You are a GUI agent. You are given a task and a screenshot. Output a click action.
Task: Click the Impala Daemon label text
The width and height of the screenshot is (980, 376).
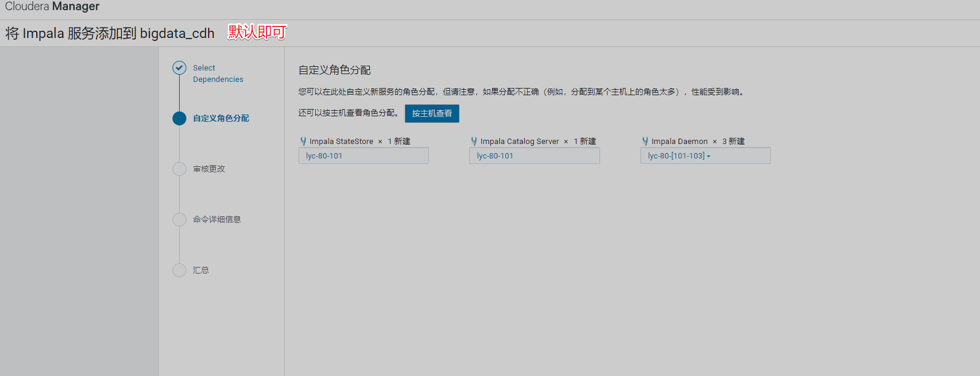click(x=680, y=141)
